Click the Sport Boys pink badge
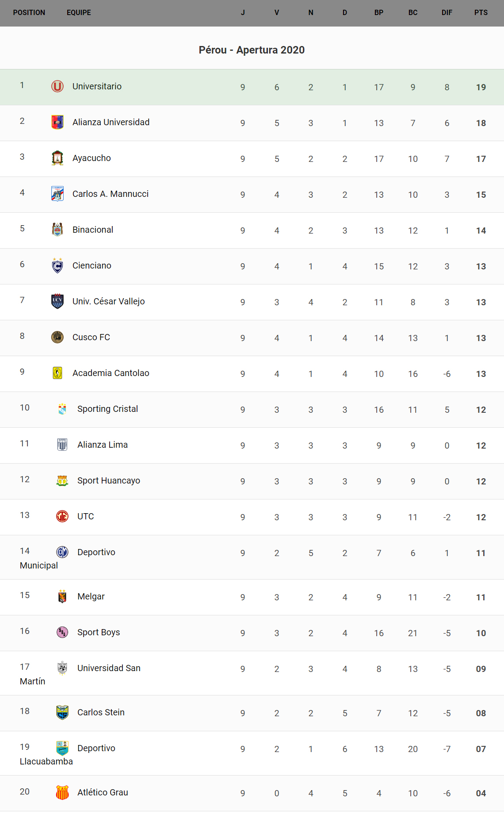Image resolution: width=504 pixels, height=814 pixels. click(62, 632)
